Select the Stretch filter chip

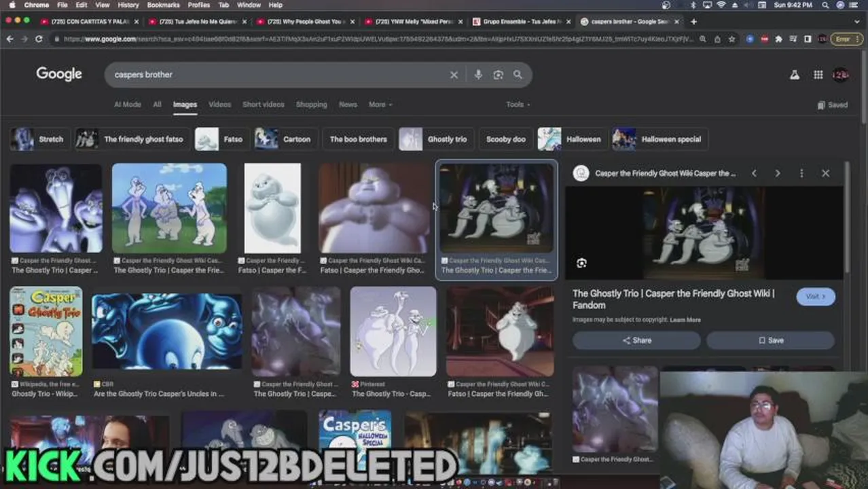coord(40,139)
